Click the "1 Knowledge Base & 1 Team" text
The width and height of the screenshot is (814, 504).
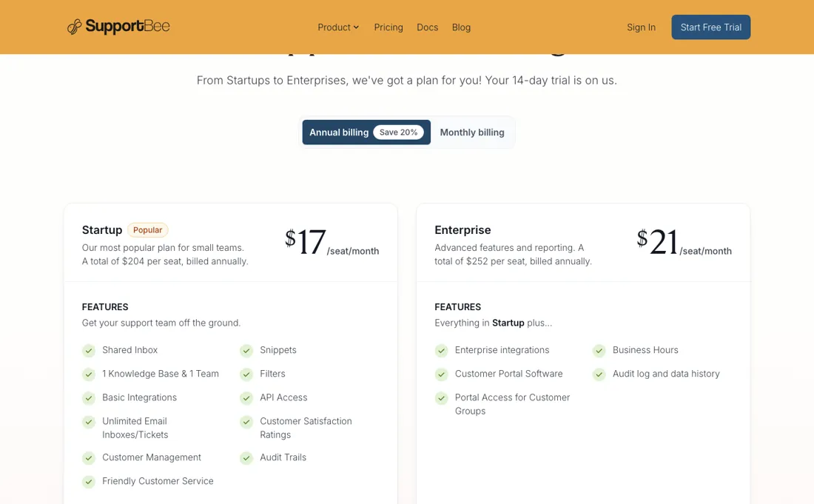point(161,374)
